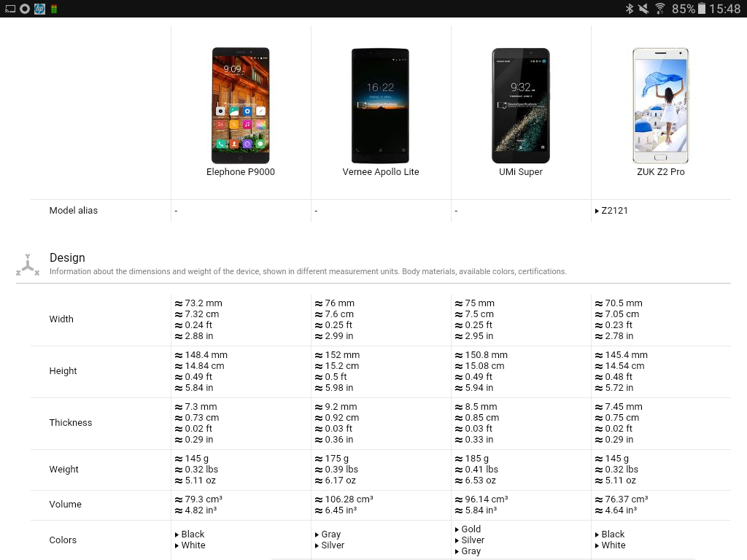This screenshot has height=560, width=747.
Task: Follow the Elephone P9000 name link
Action: coord(241,172)
